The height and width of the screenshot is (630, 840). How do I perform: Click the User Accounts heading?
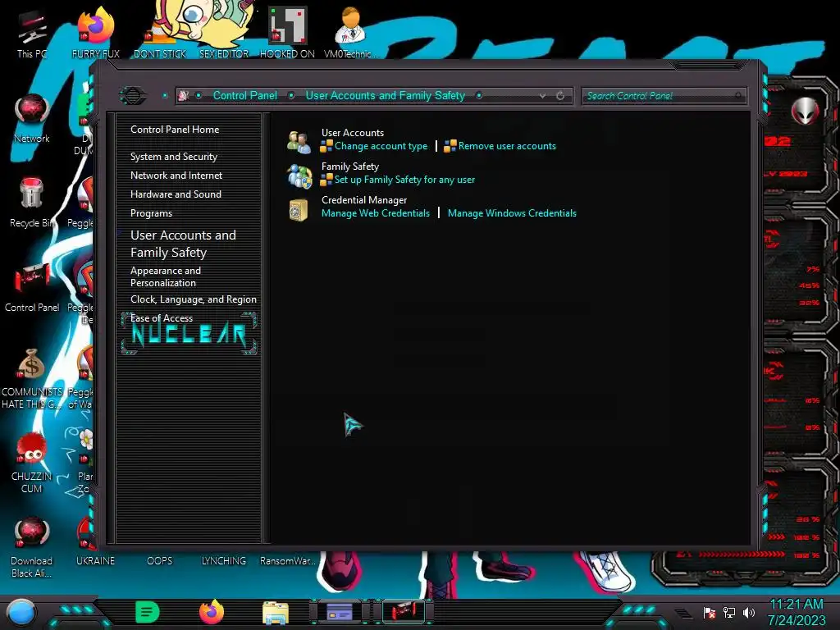(353, 132)
